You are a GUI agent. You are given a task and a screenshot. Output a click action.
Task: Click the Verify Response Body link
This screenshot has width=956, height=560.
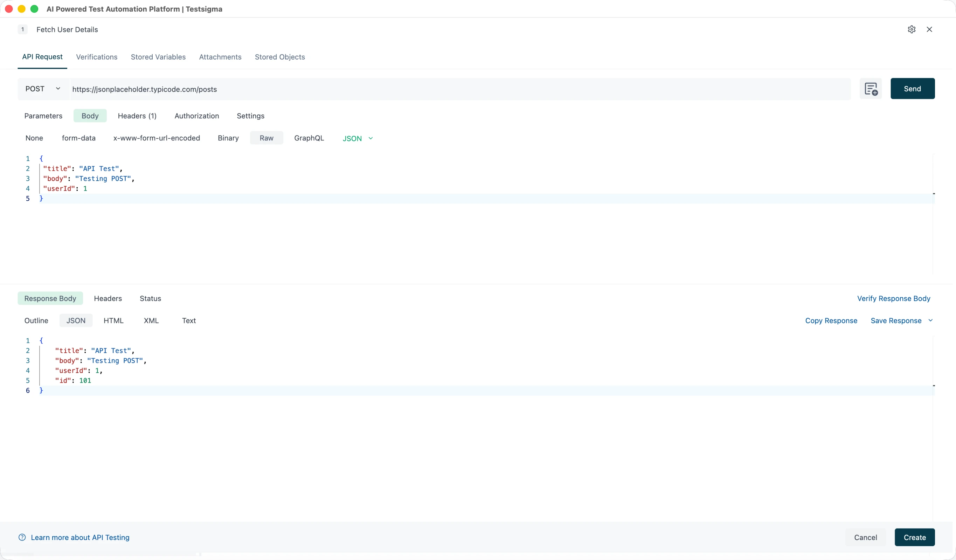(893, 298)
